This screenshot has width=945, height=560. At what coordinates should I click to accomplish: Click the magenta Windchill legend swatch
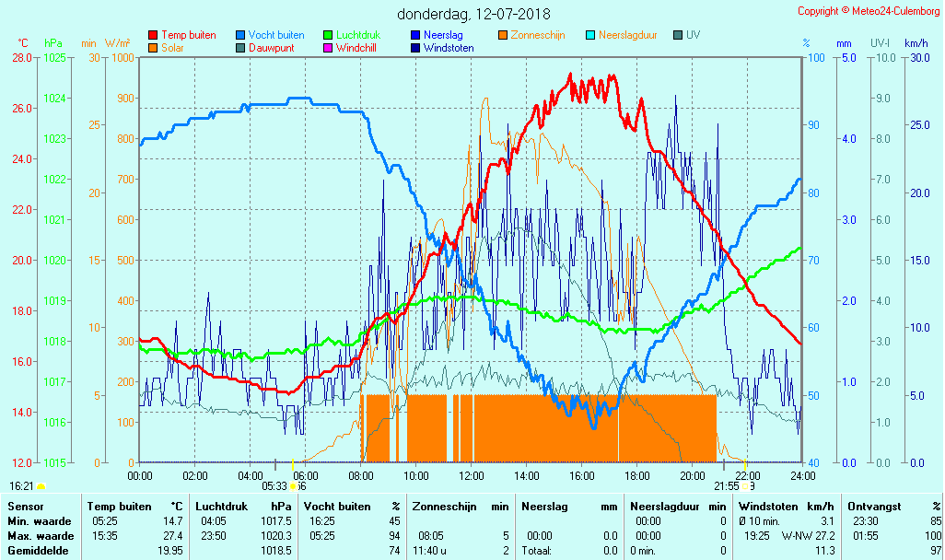(x=328, y=47)
